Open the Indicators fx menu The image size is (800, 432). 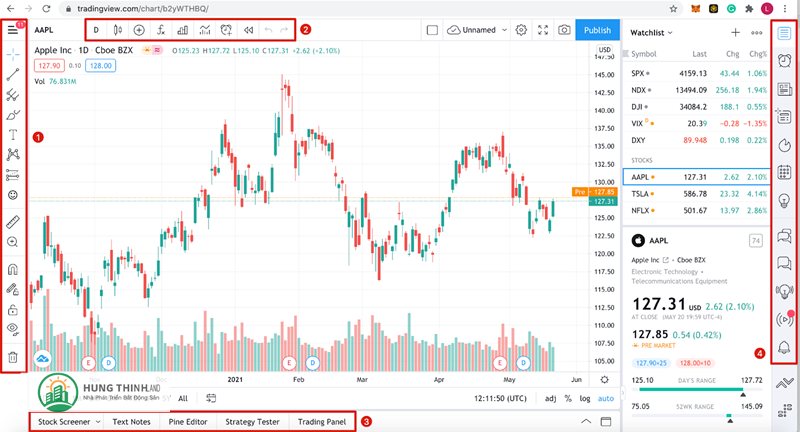coord(160,30)
